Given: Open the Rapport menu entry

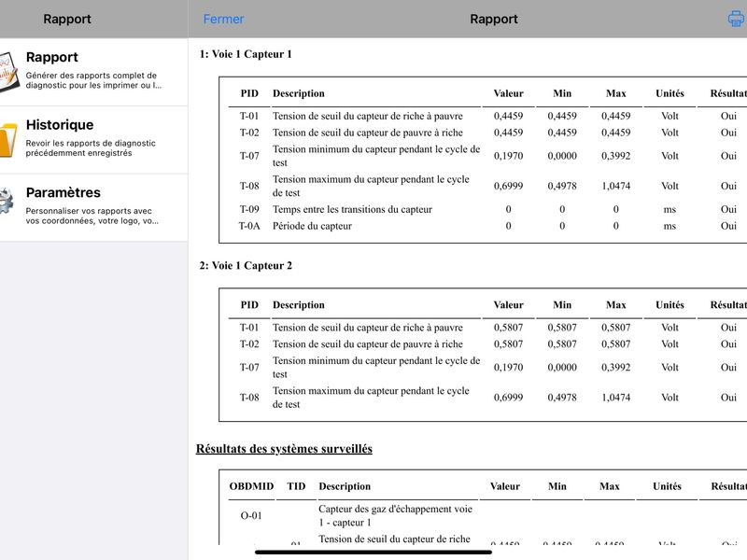Looking at the screenshot, I should (94, 72).
